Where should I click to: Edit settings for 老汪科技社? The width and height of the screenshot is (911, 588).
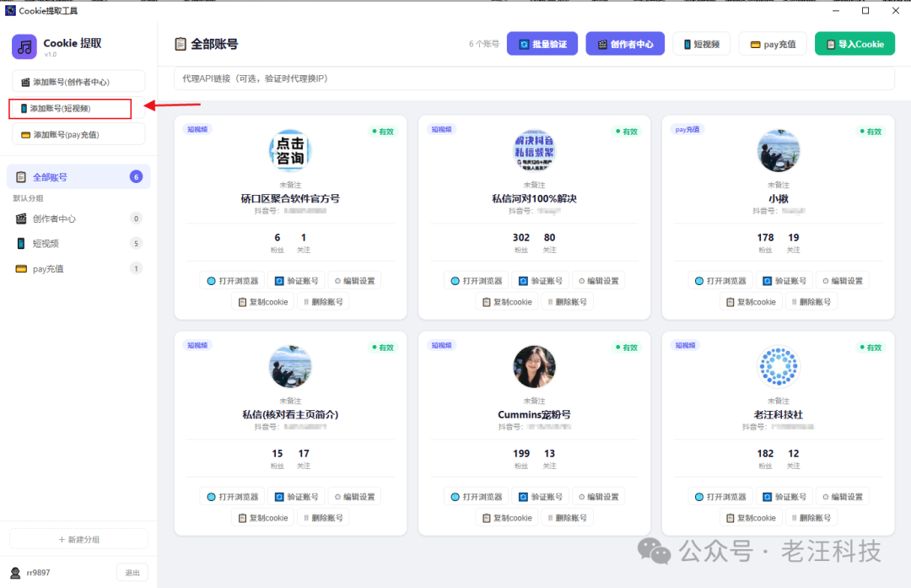[x=843, y=497]
